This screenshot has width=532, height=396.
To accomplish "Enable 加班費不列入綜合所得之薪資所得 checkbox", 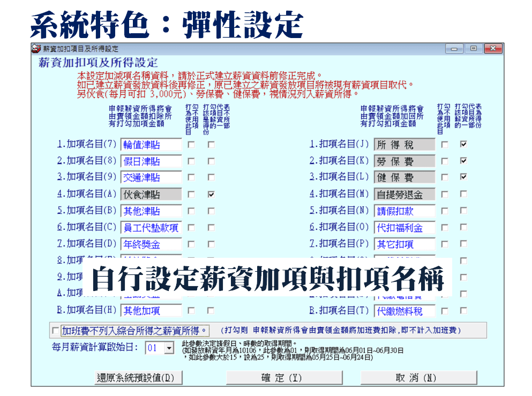I will click(56, 331).
